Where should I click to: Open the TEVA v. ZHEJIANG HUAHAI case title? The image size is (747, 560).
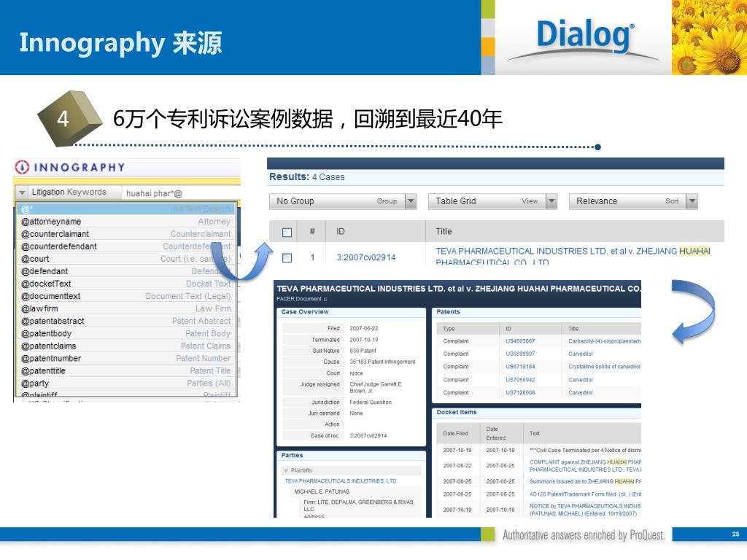click(573, 256)
